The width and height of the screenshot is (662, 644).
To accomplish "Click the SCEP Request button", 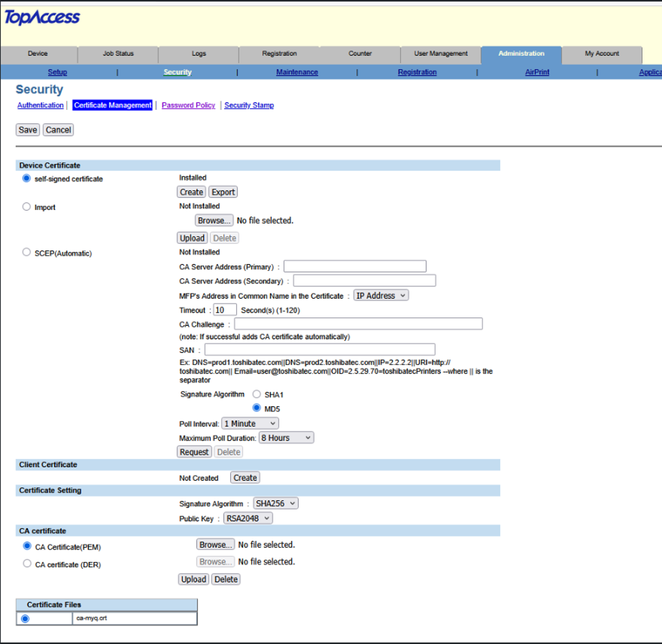I will [194, 452].
